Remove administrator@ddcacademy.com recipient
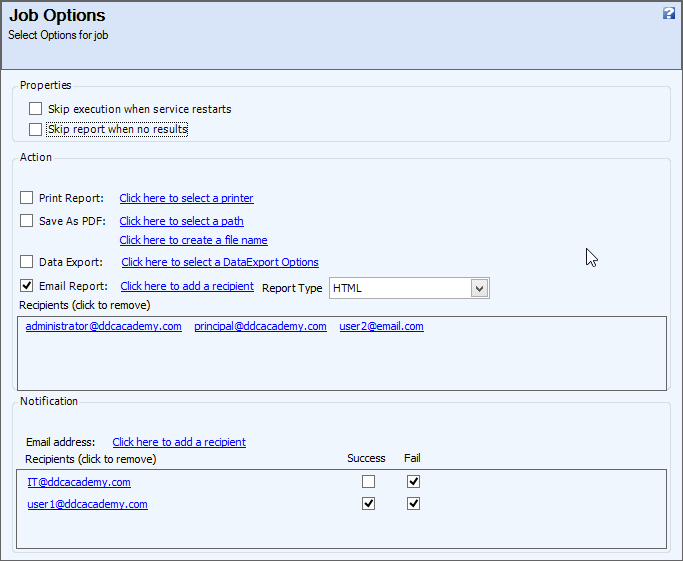 104,326
